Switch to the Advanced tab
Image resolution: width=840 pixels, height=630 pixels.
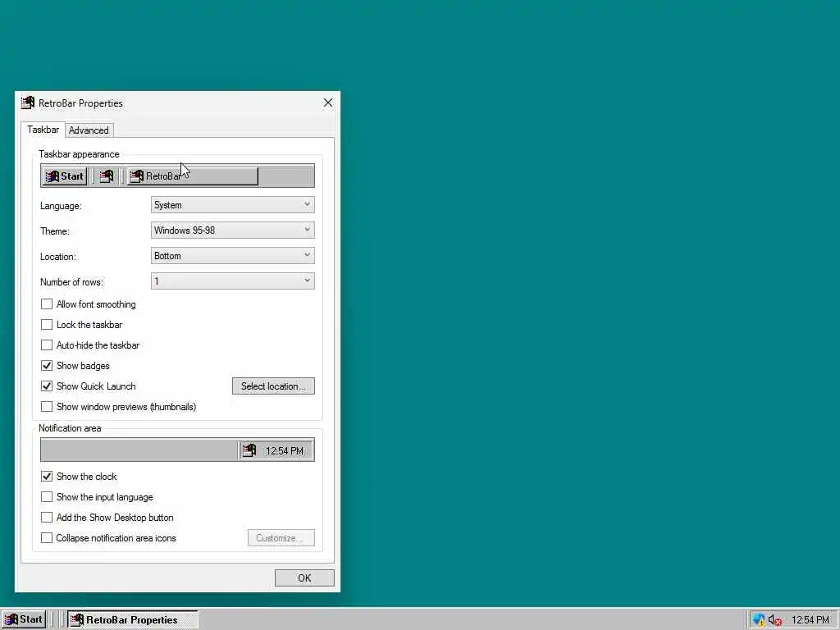[x=89, y=130]
